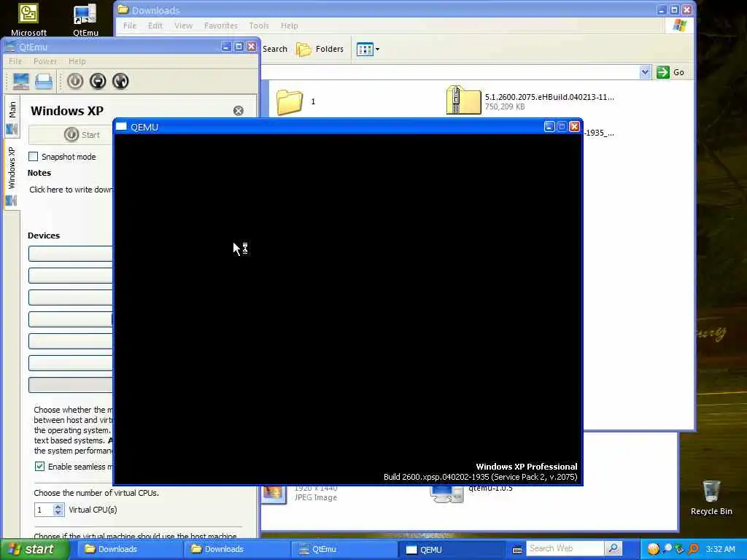Click the keyboard icon on the taskbar
747x560 pixels.
click(517, 550)
